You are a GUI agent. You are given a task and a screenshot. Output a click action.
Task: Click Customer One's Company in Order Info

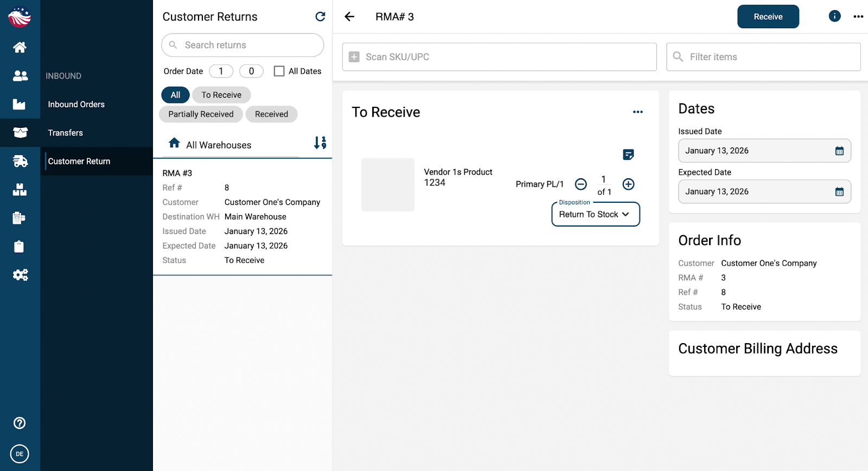point(769,263)
